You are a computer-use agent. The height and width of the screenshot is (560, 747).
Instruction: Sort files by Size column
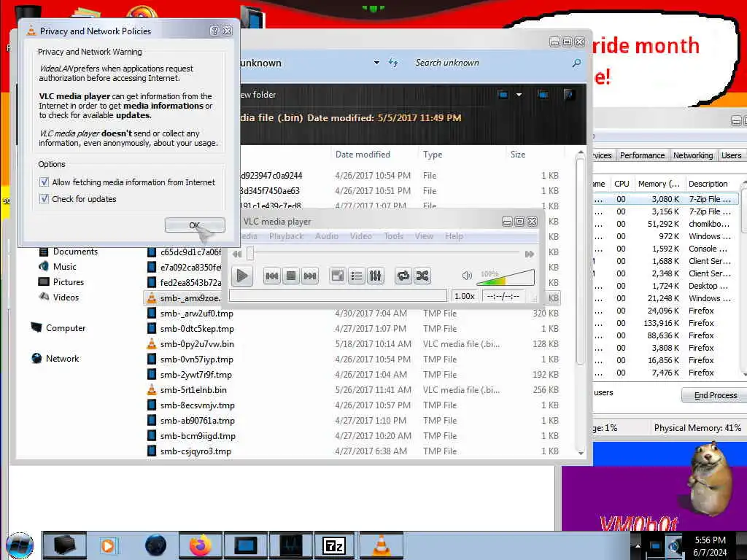point(518,155)
